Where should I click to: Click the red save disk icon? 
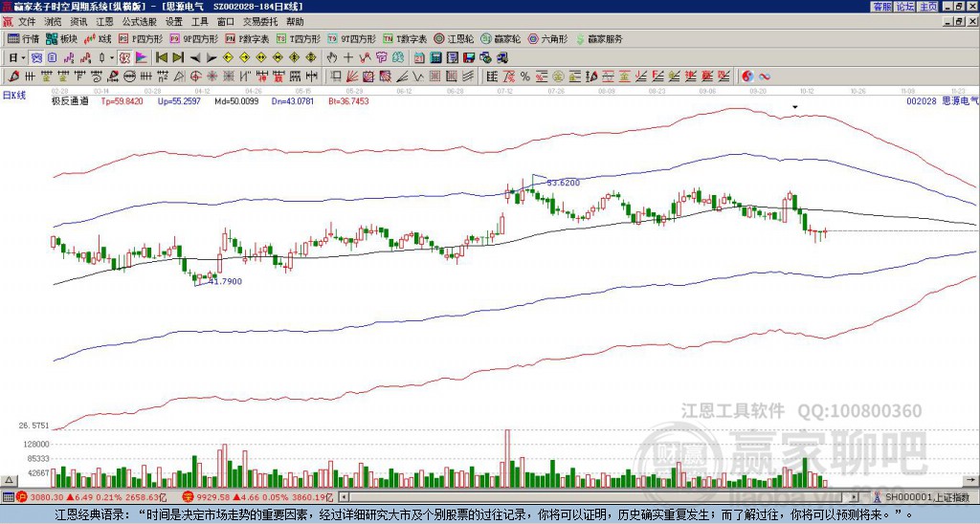[x=469, y=58]
